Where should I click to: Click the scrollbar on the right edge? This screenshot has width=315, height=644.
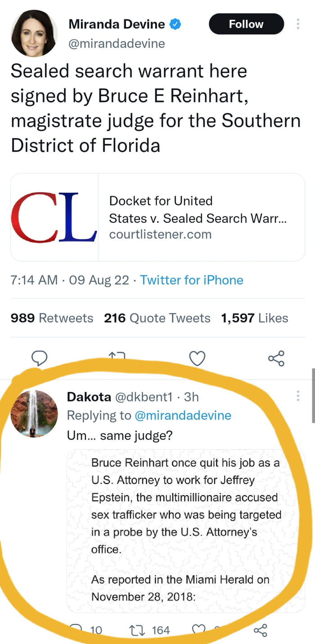pos(313,396)
